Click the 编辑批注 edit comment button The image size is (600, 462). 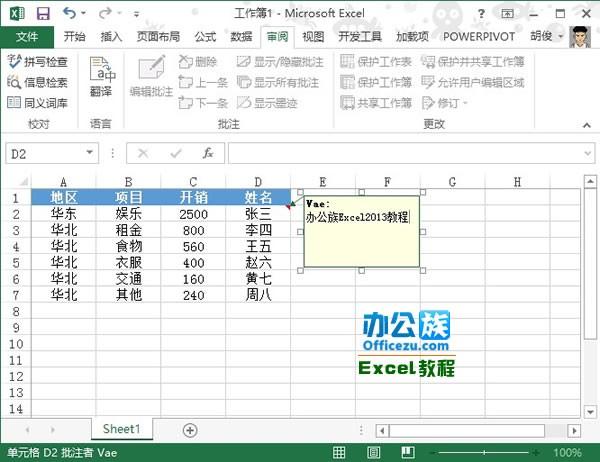point(152,77)
